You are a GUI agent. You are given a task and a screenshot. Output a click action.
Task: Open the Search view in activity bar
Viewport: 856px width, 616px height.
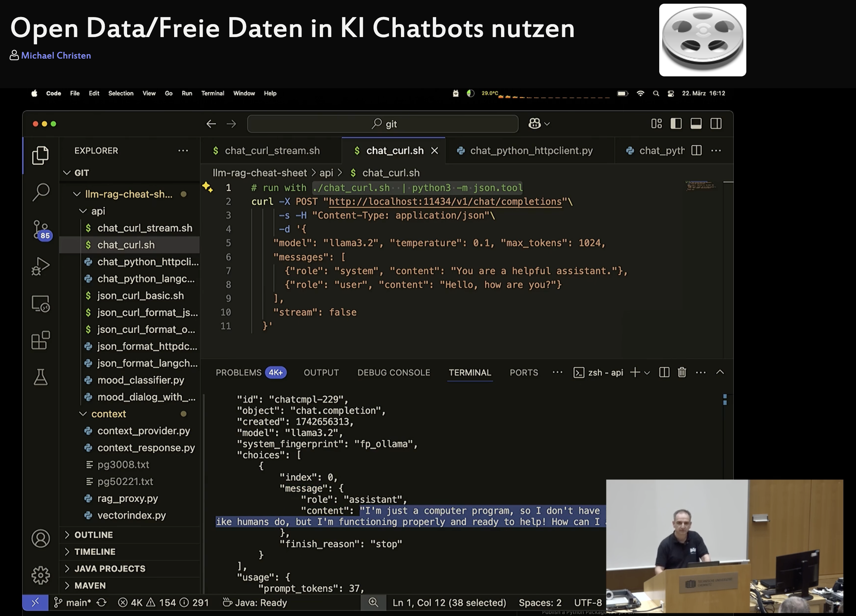click(x=41, y=192)
